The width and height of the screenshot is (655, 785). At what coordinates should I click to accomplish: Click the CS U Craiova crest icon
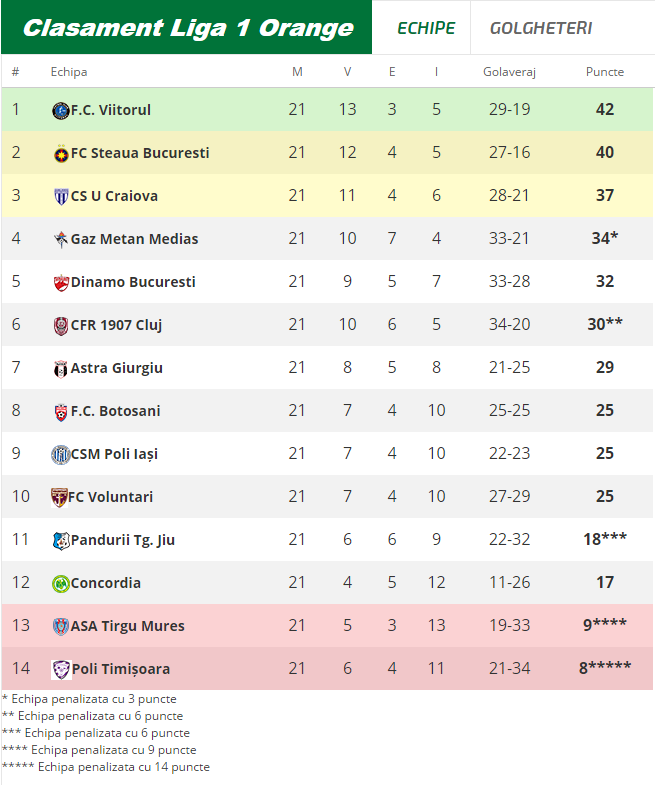click(x=60, y=196)
